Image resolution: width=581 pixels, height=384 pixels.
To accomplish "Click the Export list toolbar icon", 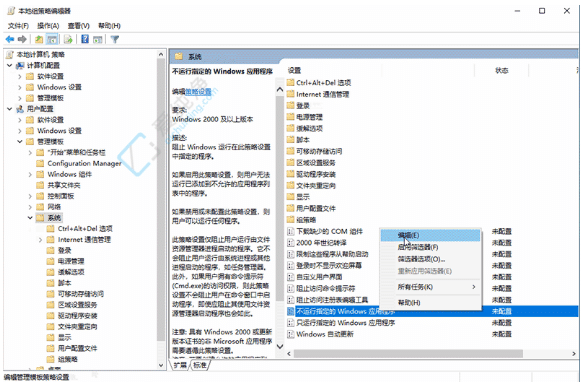I will (68, 39).
